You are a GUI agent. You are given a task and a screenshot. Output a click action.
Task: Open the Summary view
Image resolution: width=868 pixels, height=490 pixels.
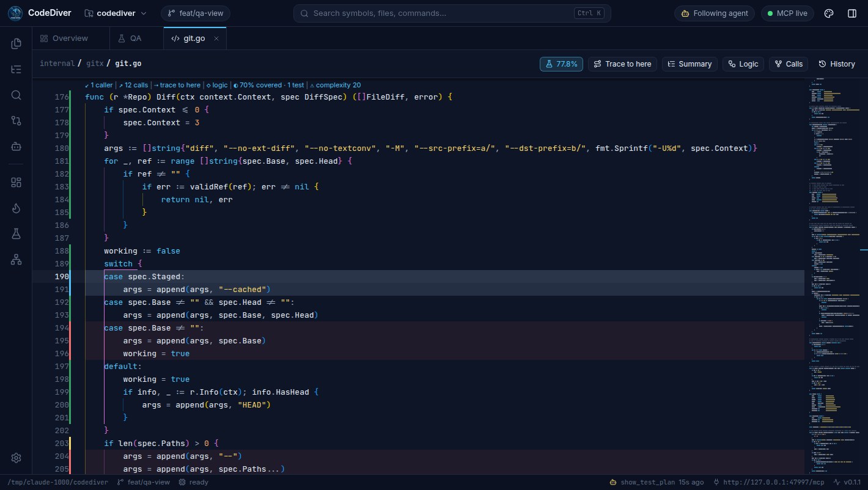[690, 64]
